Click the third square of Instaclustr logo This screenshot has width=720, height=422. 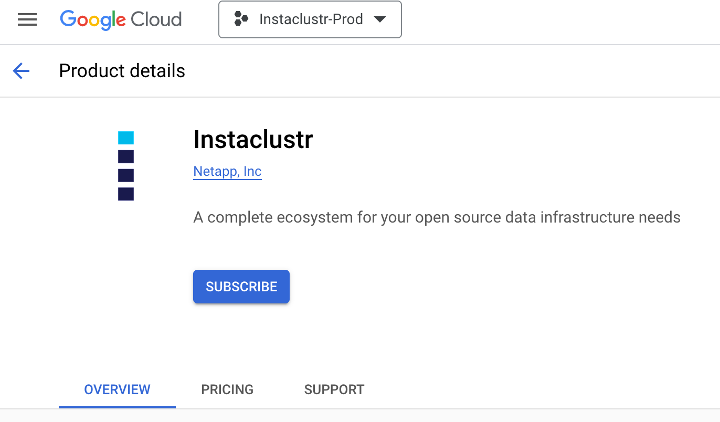tap(126, 175)
